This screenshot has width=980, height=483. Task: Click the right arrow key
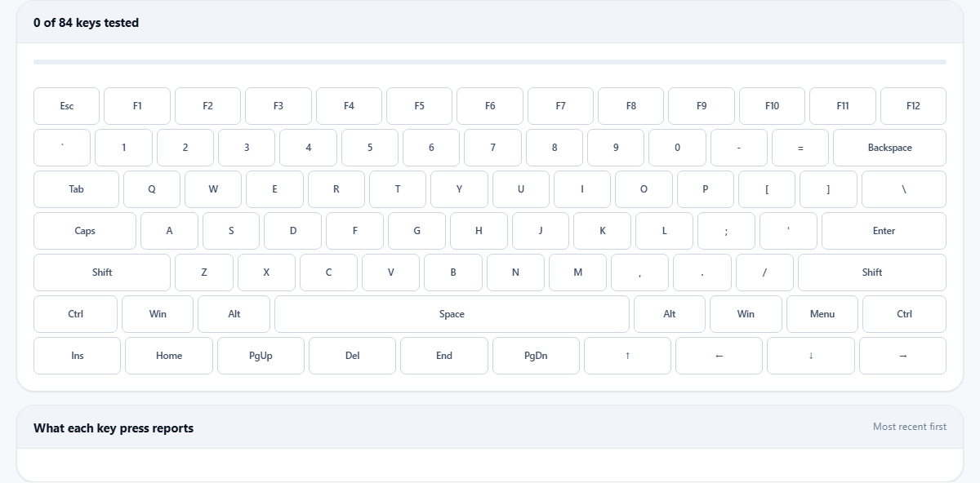click(x=902, y=356)
